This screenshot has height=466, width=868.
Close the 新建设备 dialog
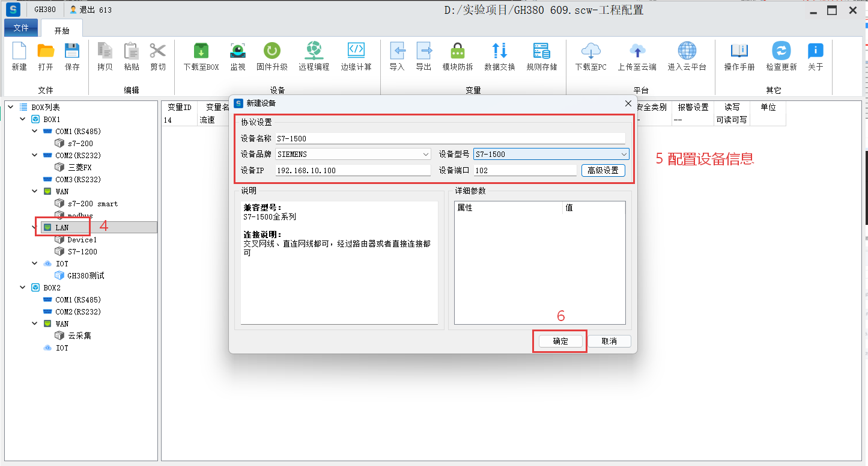tap(628, 103)
